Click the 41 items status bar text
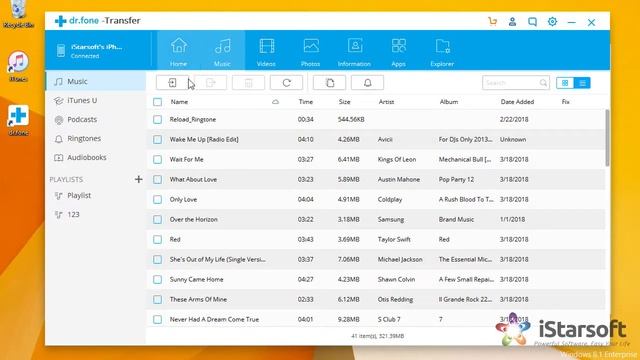This screenshot has height=360, width=640. click(x=378, y=336)
